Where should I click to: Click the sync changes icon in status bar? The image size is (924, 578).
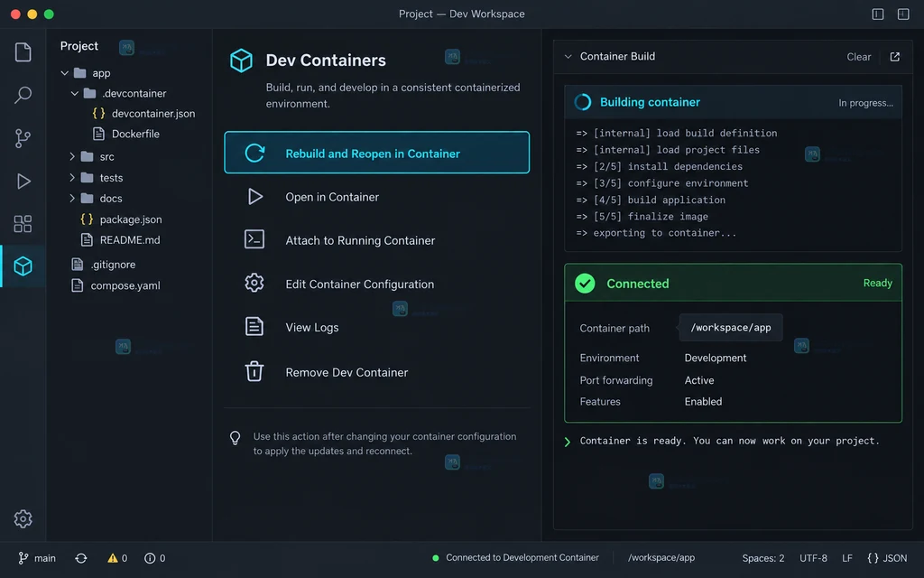tap(81, 558)
